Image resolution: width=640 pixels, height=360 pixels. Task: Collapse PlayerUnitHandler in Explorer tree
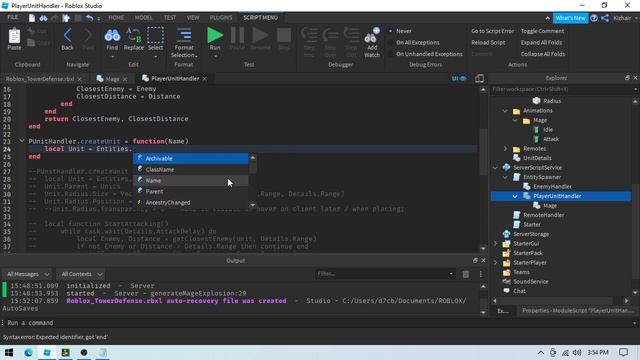tap(515, 196)
